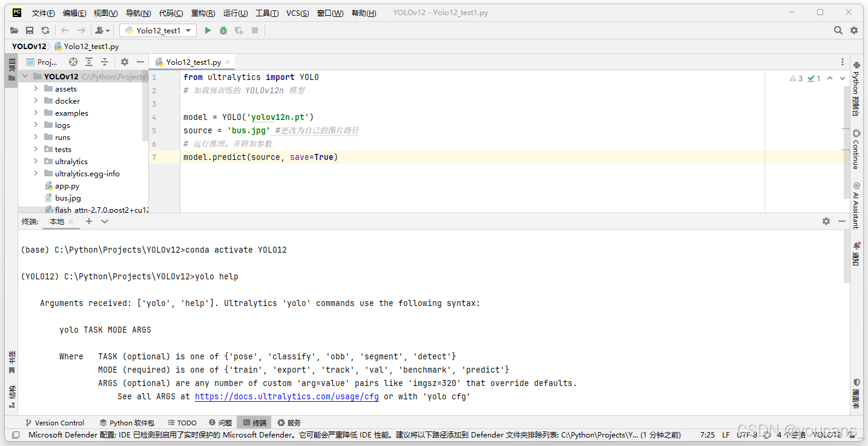Hide the Project panel with minus icon

140,62
